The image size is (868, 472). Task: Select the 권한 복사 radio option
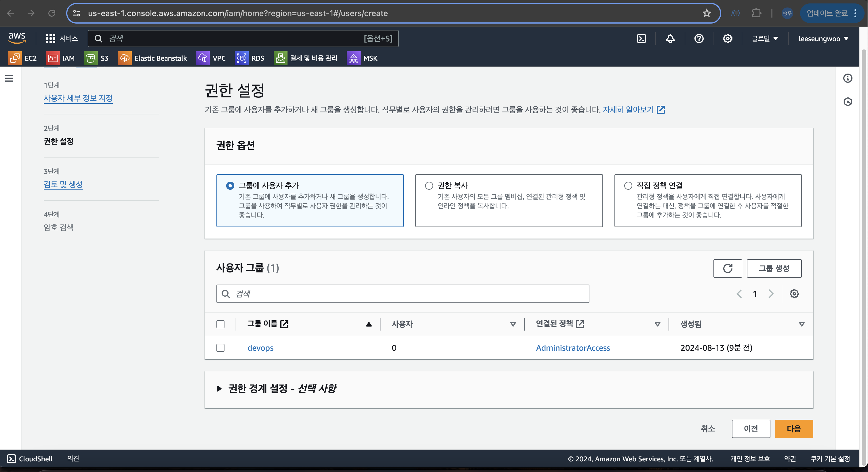(429, 185)
